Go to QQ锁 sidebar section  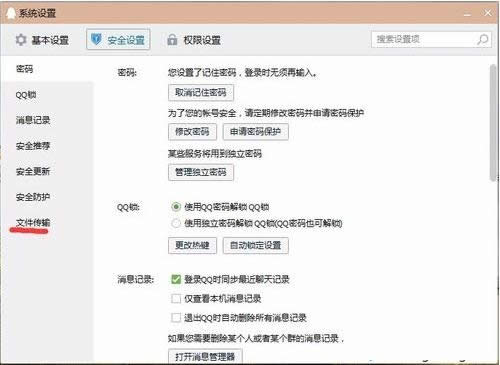pyautogui.click(x=26, y=95)
